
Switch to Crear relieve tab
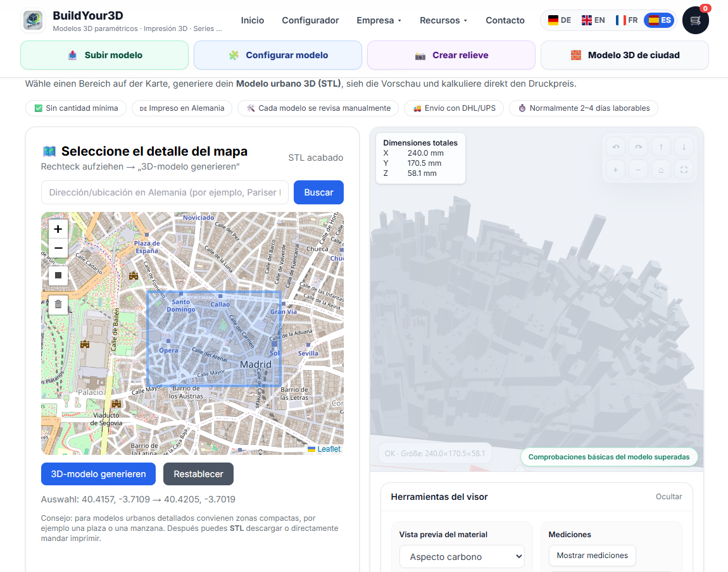click(451, 55)
